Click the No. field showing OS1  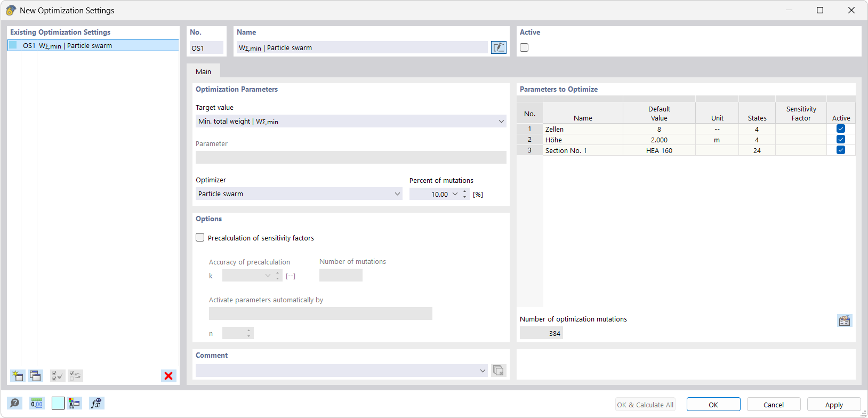(206, 47)
